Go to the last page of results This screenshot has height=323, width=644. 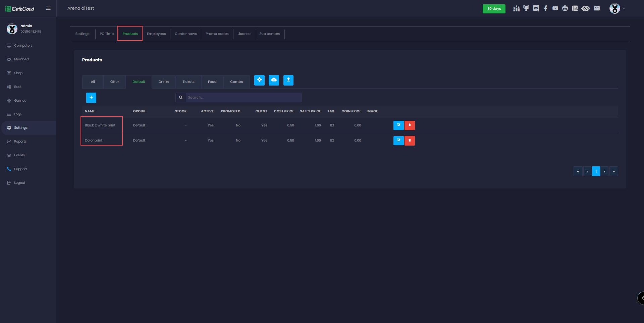tap(614, 171)
